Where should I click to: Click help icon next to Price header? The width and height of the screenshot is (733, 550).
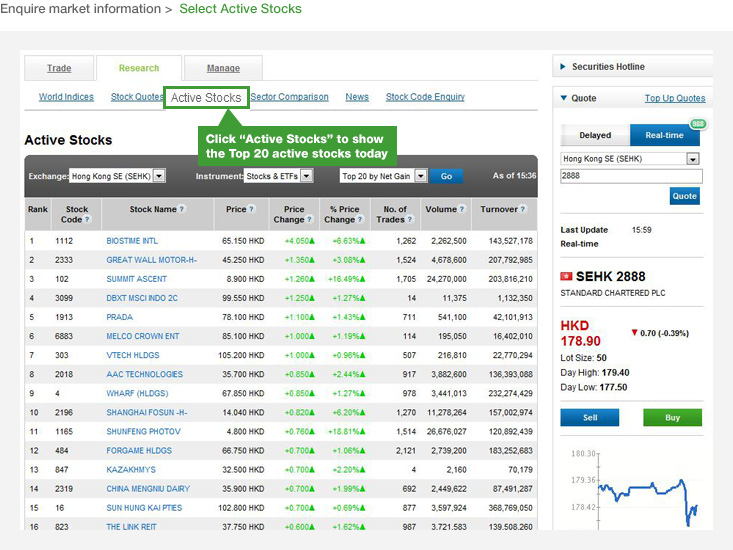pyautogui.click(x=252, y=209)
